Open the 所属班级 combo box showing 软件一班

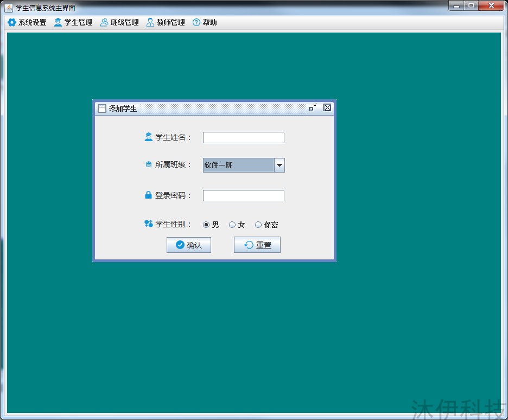(x=244, y=165)
